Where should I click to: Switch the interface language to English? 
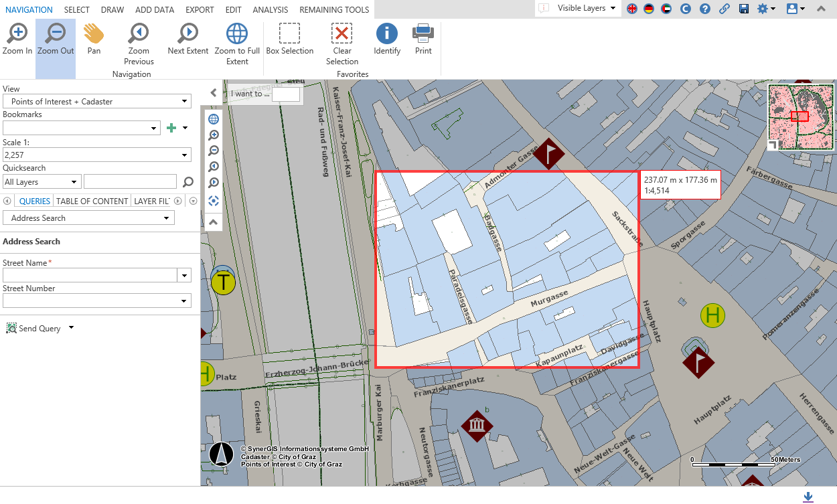(631, 9)
